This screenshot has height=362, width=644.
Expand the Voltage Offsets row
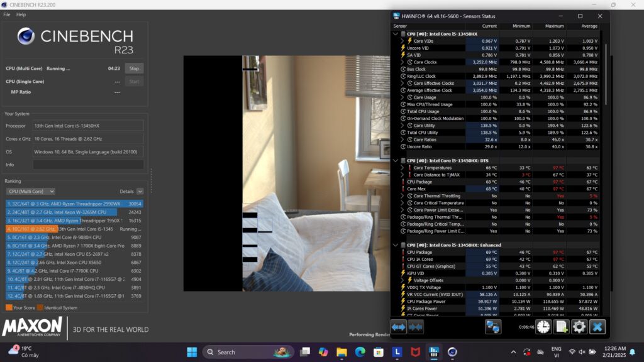tap(402, 280)
